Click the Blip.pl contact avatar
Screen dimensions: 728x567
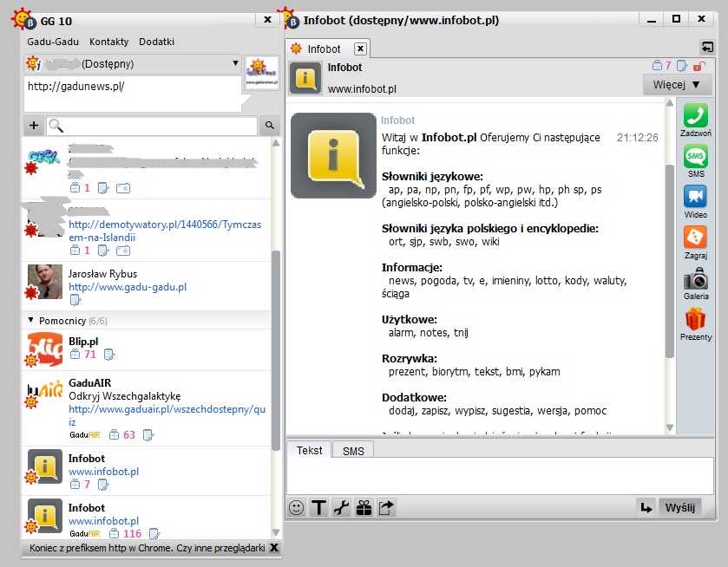(44, 349)
